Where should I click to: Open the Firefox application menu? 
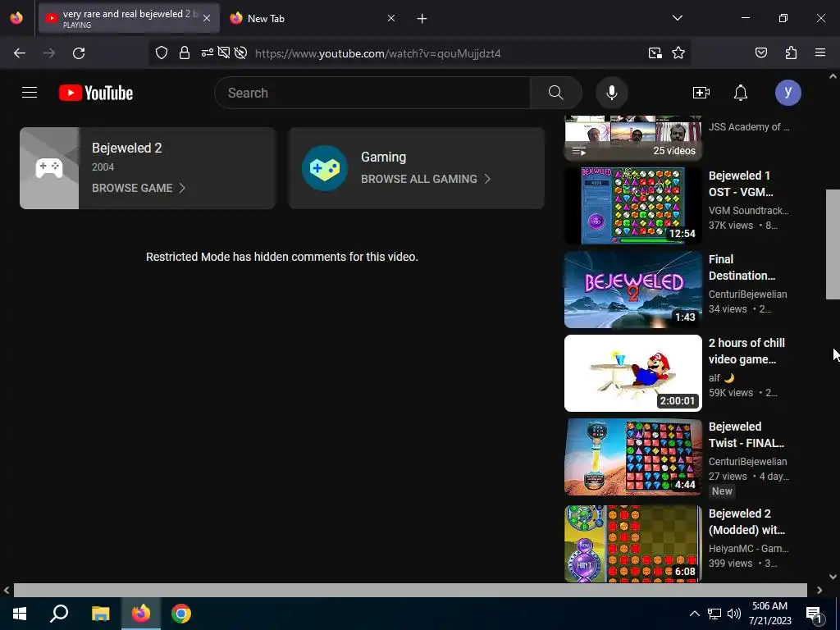[x=819, y=53]
